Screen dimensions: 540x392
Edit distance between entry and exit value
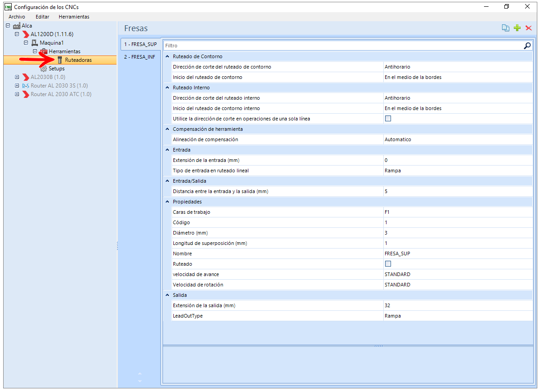458,191
